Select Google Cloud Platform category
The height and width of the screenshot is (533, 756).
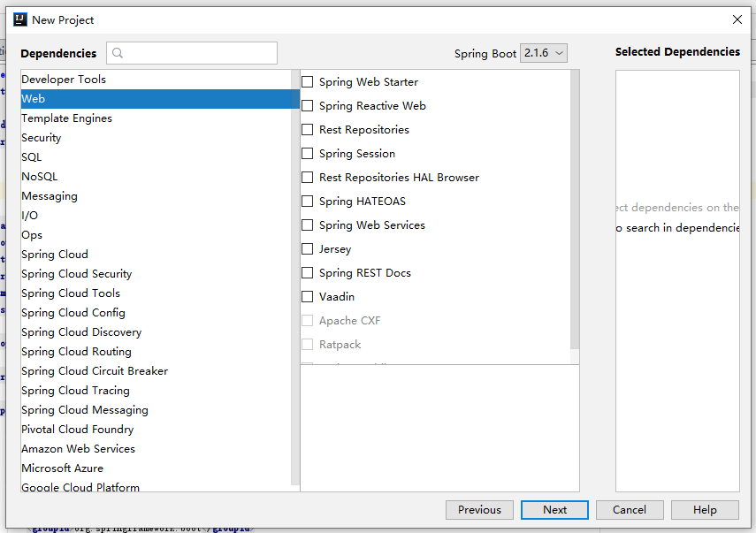point(156,486)
